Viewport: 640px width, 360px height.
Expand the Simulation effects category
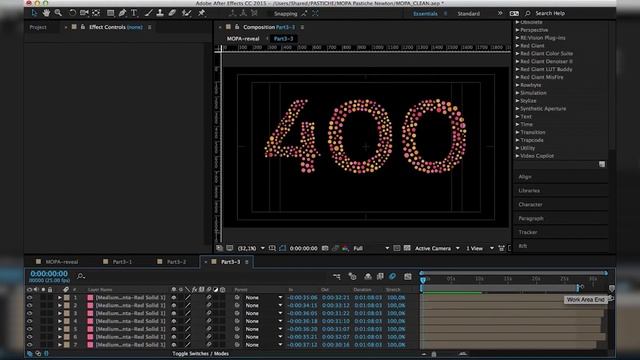point(518,93)
